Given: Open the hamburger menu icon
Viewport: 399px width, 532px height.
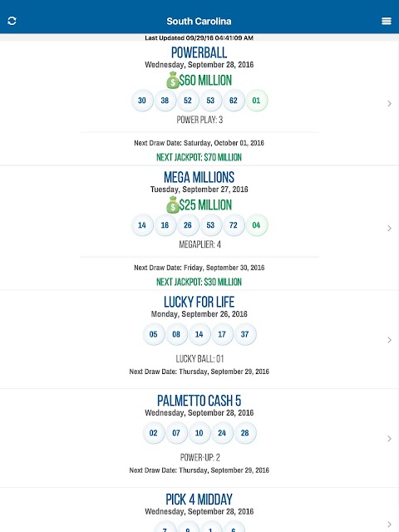Looking at the screenshot, I should (387, 21).
